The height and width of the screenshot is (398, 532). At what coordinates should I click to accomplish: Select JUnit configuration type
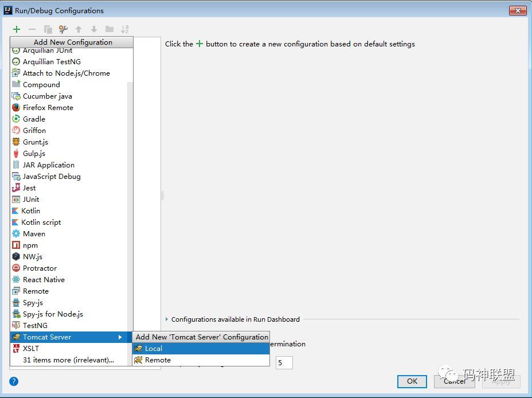pos(69,200)
